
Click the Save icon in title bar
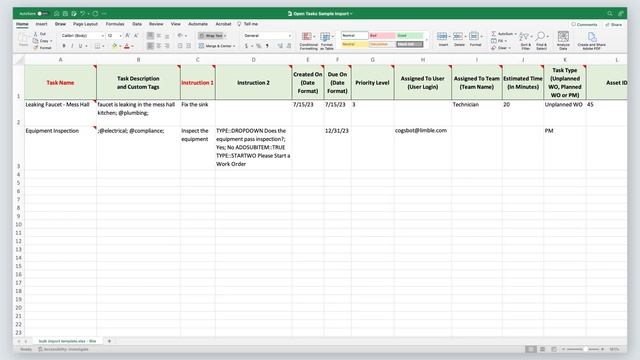tap(65, 13)
